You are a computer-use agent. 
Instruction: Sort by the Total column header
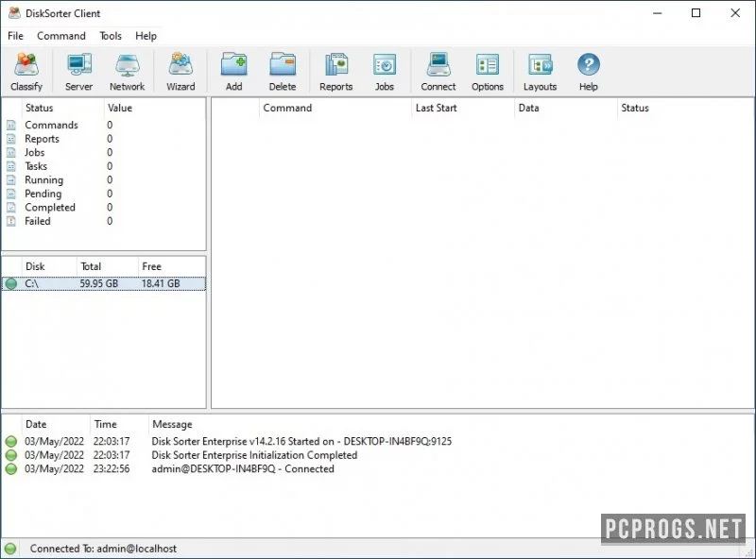108,266
